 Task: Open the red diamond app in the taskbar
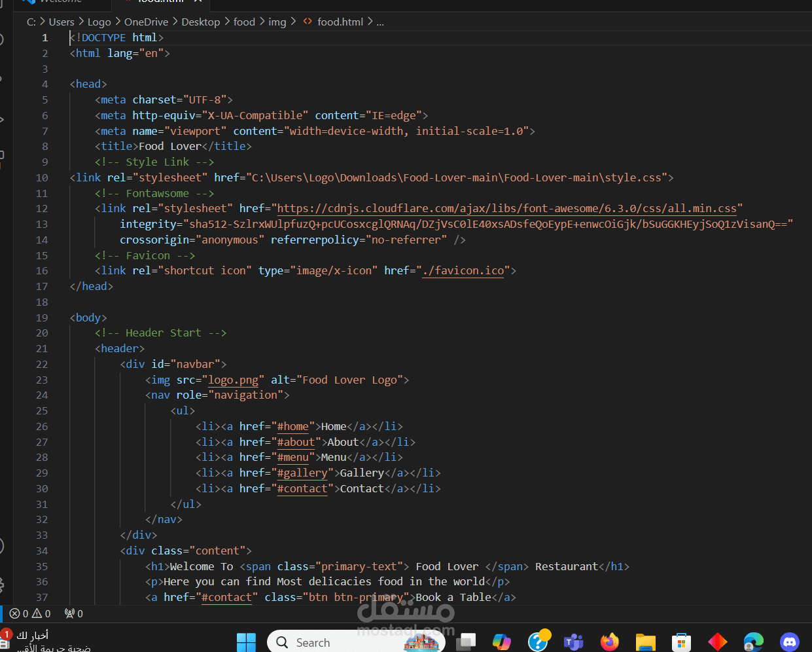(x=718, y=642)
